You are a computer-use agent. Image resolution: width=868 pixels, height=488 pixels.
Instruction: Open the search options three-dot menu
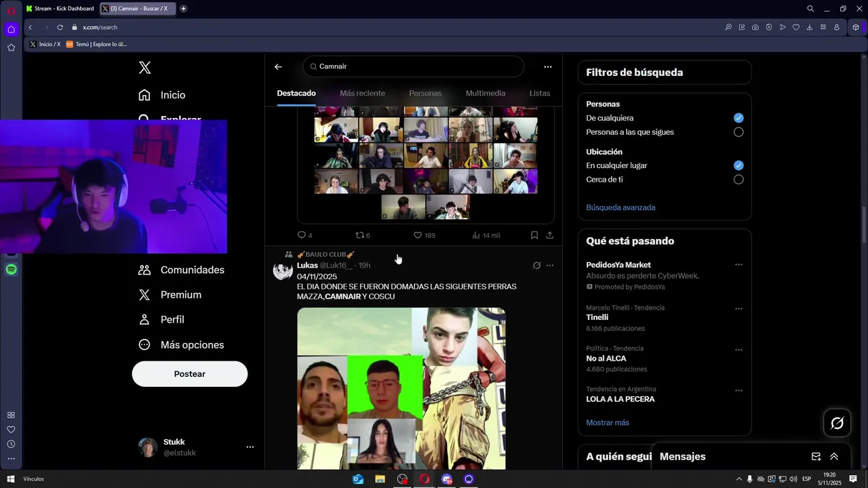[548, 66]
